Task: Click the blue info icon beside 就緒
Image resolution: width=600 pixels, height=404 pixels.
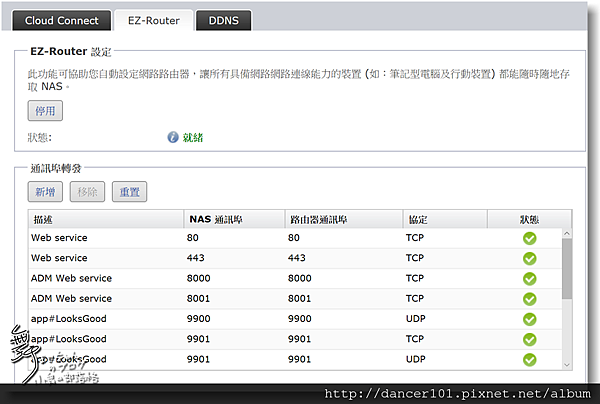Action: click(x=173, y=137)
